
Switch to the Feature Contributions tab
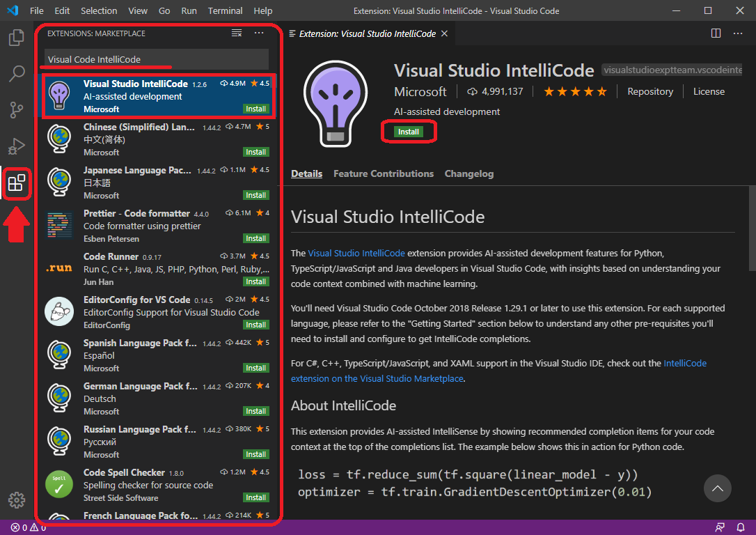384,173
